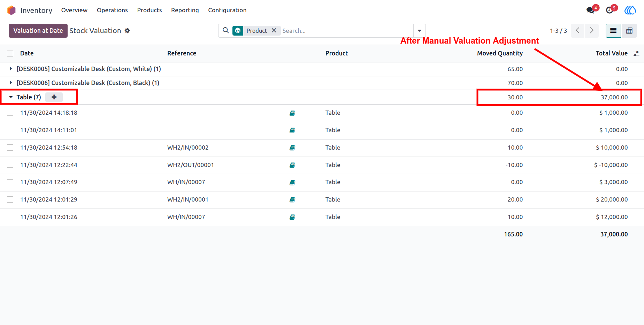Open the Reporting menu
Viewport: 644px width, 325px height.
click(x=185, y=10)
